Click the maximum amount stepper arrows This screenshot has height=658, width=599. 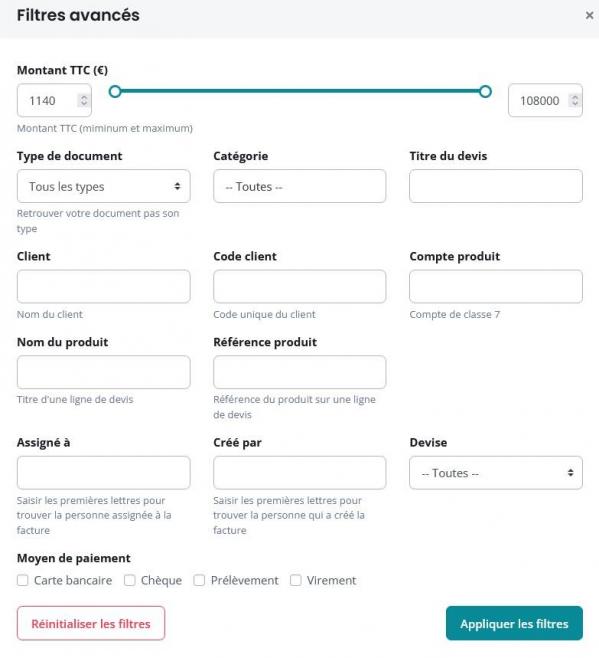click(x=575, y=100)
